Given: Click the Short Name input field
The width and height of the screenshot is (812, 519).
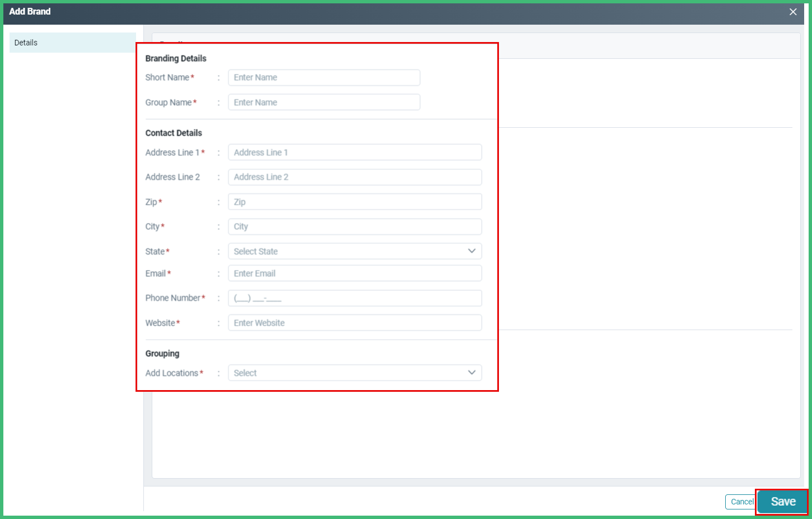Looking at the screenshot, I should 324,77.
